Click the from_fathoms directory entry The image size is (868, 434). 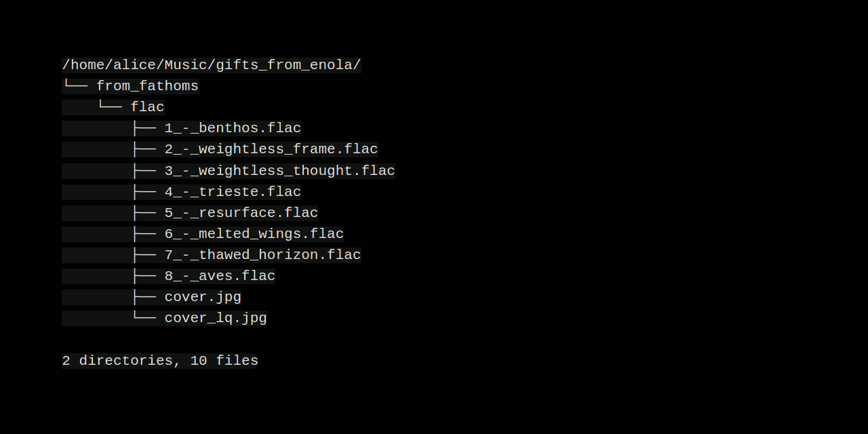tap(147, 86)
